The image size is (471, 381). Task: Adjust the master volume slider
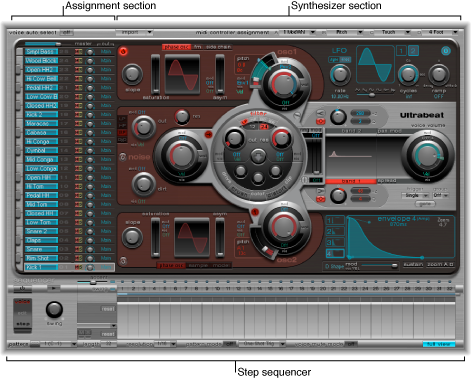point(48,44)
